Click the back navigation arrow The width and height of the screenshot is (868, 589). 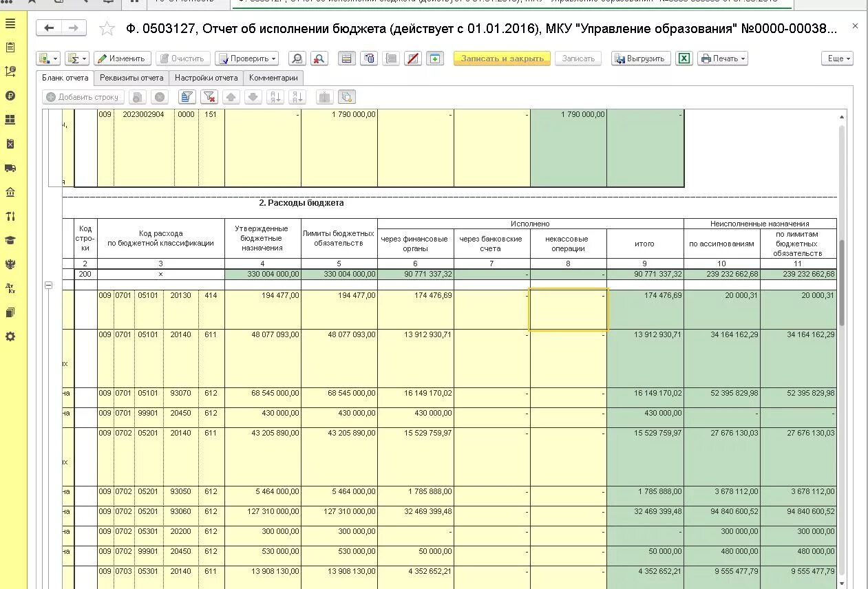[49, 28]
